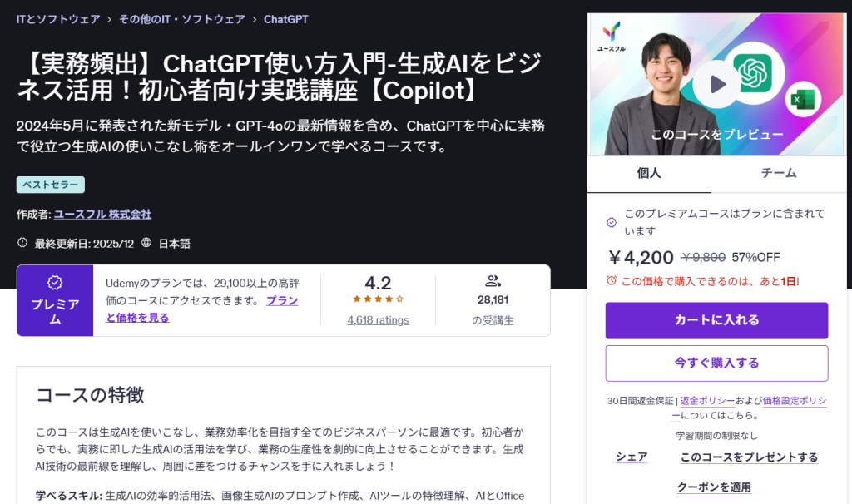Click the premium course checkmark icon in sidebar

pos(612,222)
